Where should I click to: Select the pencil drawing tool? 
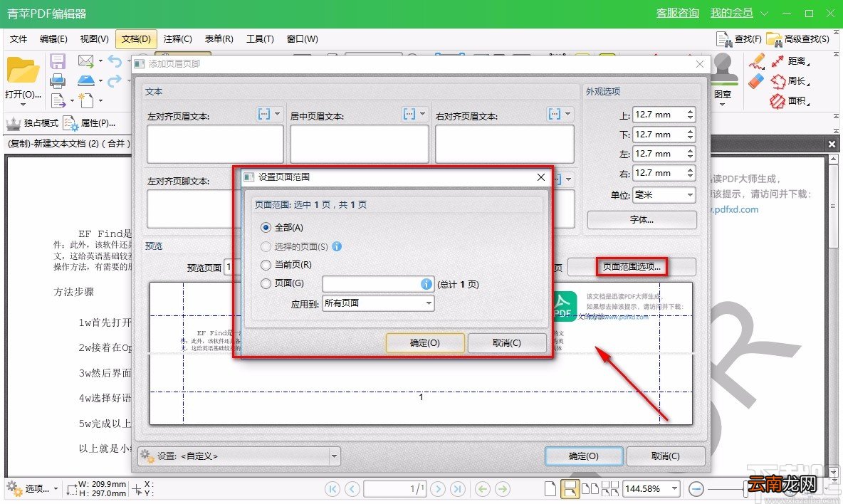757,61
